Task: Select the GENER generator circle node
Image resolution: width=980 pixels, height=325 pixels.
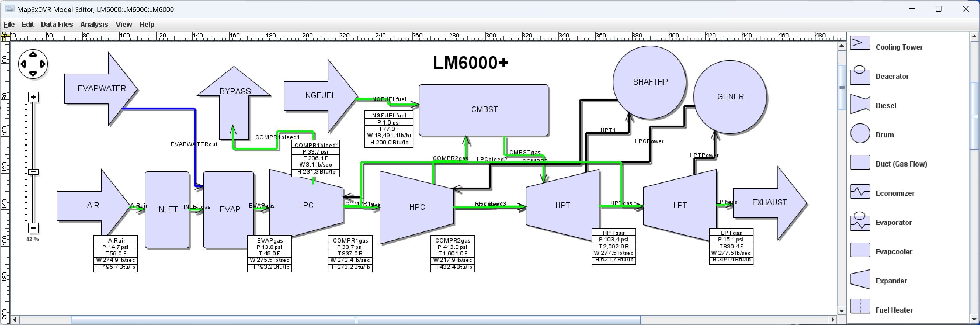Action: 730,97
